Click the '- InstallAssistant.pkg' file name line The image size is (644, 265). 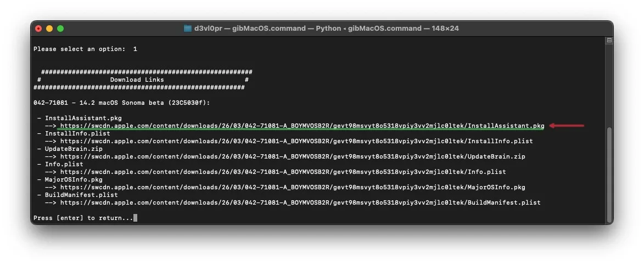80,118
